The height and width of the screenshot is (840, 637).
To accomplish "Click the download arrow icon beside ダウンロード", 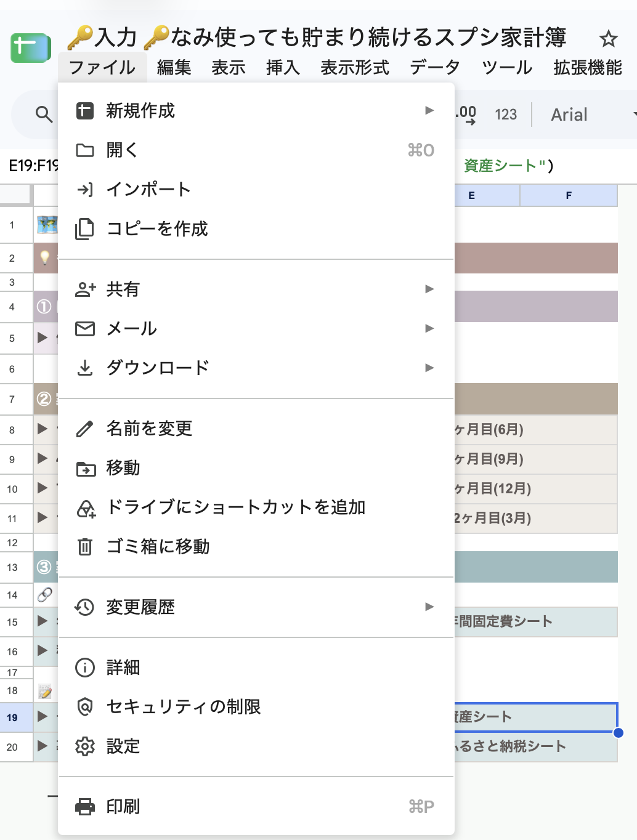I will pos(85,368).
